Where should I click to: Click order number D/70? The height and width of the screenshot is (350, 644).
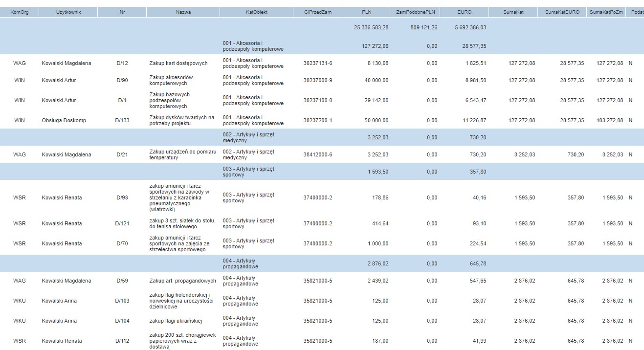(x=122, y=243)
